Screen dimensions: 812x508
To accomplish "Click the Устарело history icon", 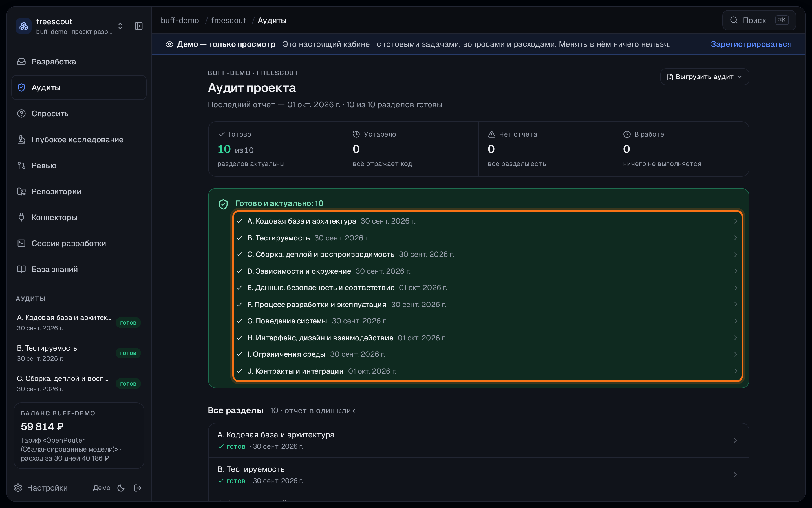I will 356,134.
